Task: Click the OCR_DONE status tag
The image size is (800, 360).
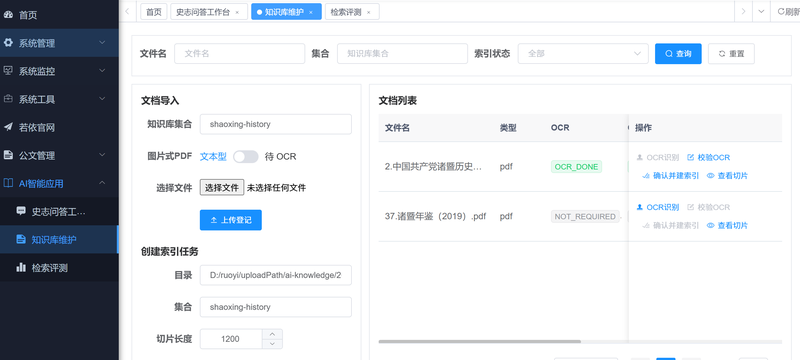Action: point(576,167)
